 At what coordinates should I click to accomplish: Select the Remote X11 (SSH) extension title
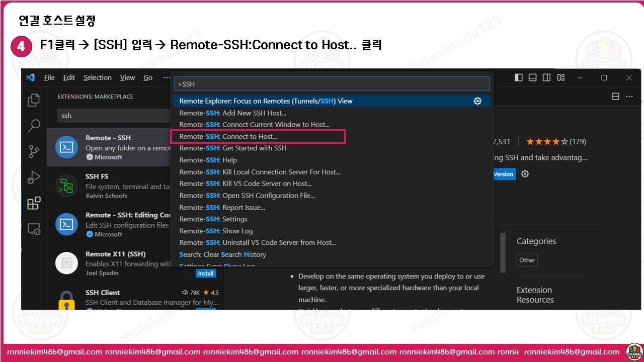coord(115,254)
